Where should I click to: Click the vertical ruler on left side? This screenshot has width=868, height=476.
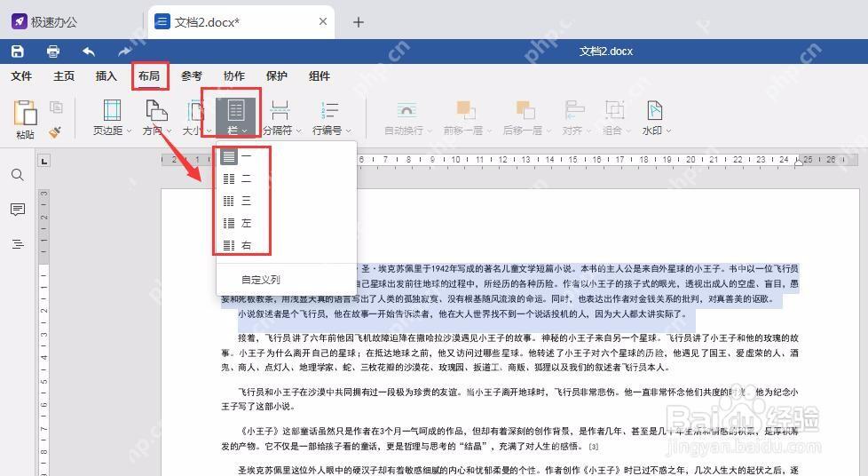point(44,332)
